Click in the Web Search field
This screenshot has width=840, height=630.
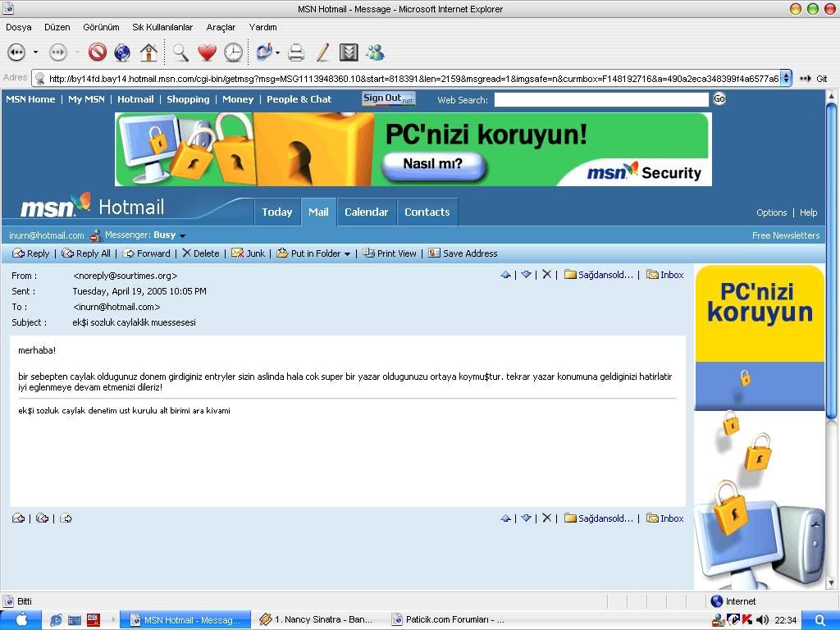point(601,99)
